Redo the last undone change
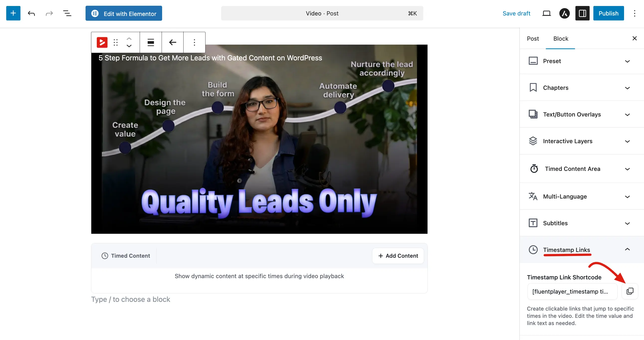Screen dimensions: 644x340 [x=49, y=13]
